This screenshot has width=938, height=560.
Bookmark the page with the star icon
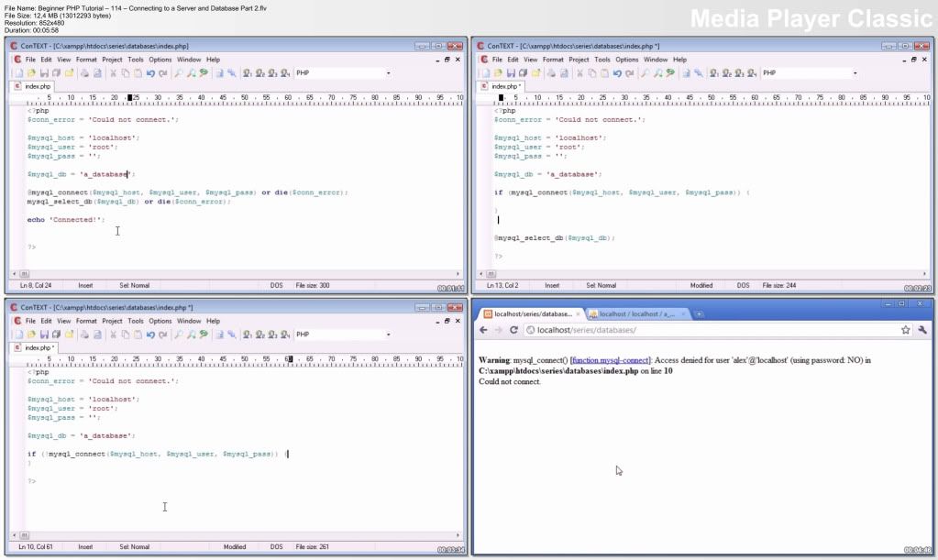click(x=906, y=330)
